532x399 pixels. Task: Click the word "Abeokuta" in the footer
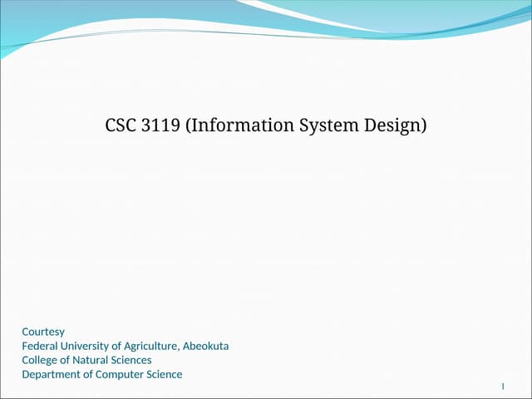click(x=205, y=346)
